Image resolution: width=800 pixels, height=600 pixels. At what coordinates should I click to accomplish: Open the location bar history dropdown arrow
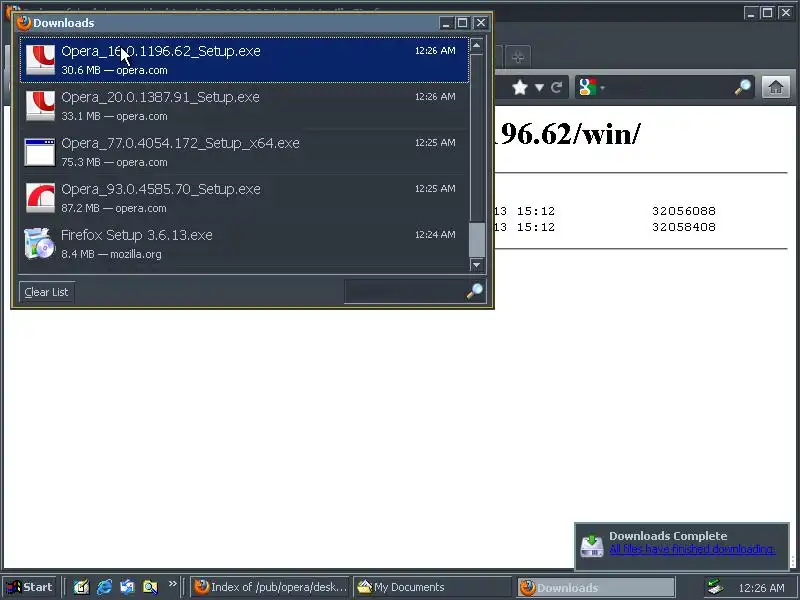tap(539, 88)
